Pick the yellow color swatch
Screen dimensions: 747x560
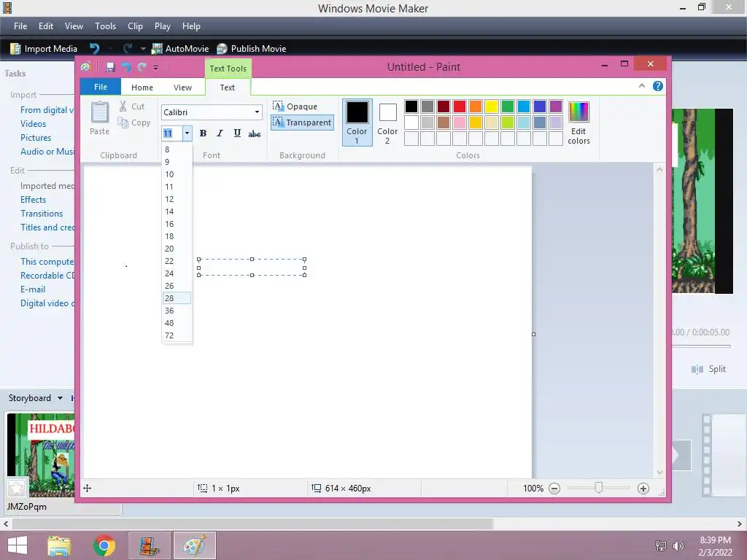click(491, 106)
